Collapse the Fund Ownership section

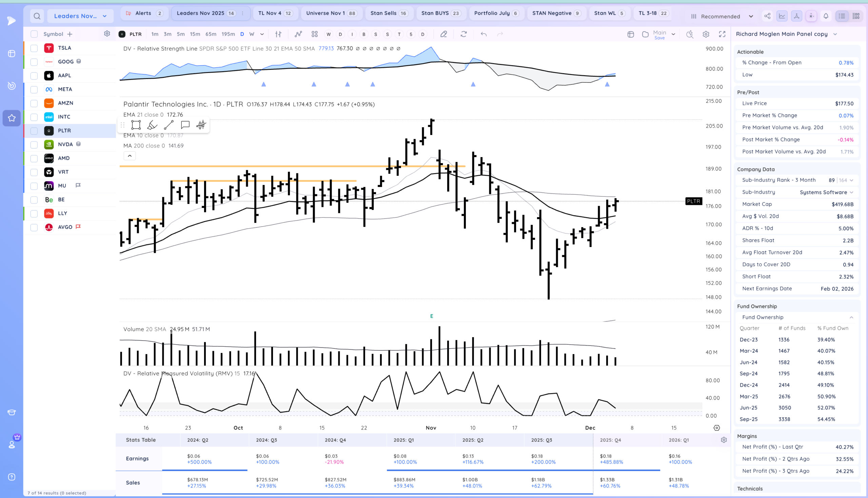click(x=851, y=318)
